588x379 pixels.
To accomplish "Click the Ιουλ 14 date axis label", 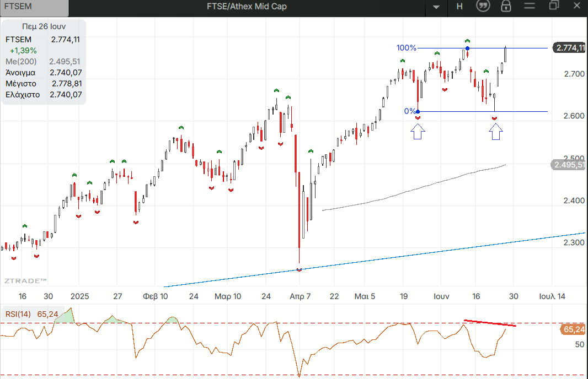I will [x=552, y=296].
